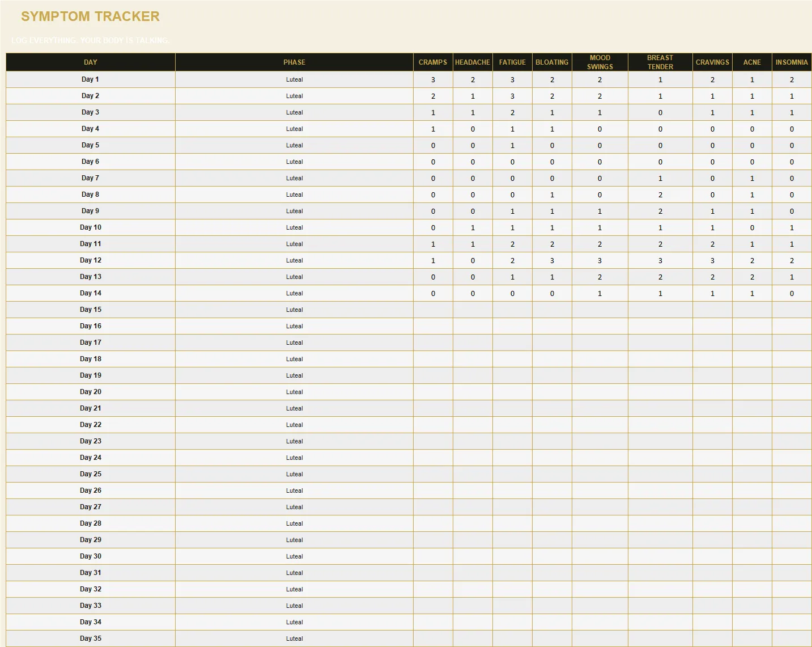Select the INSOMNIA column header
This screenshot has width=812, height=647.
[792, 62]
